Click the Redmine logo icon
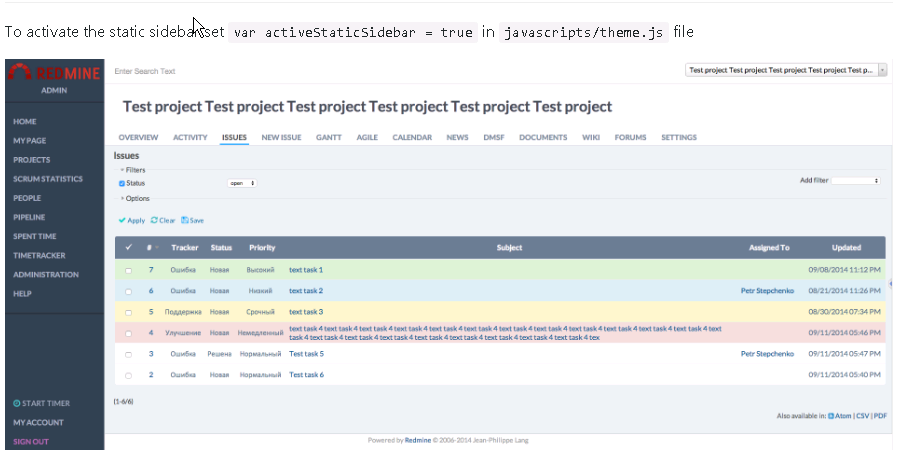The width and height of the screenshot is (901, 456). tap(18, 73)
